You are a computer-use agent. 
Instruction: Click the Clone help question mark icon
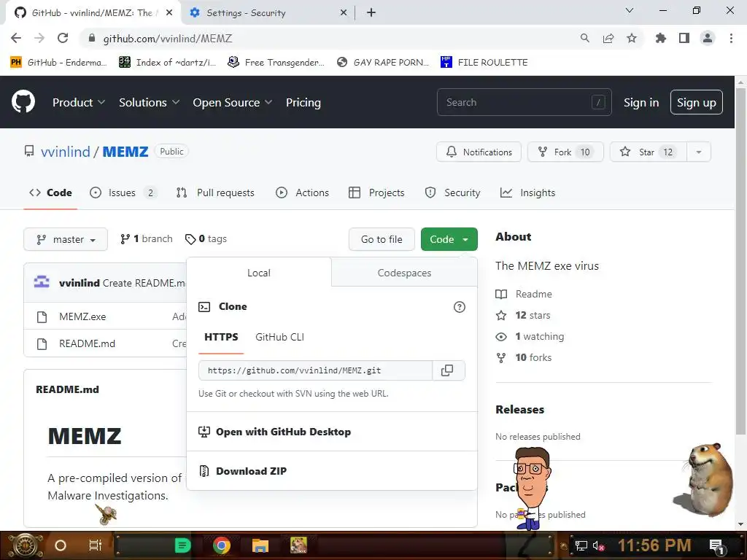coord(460,307)
